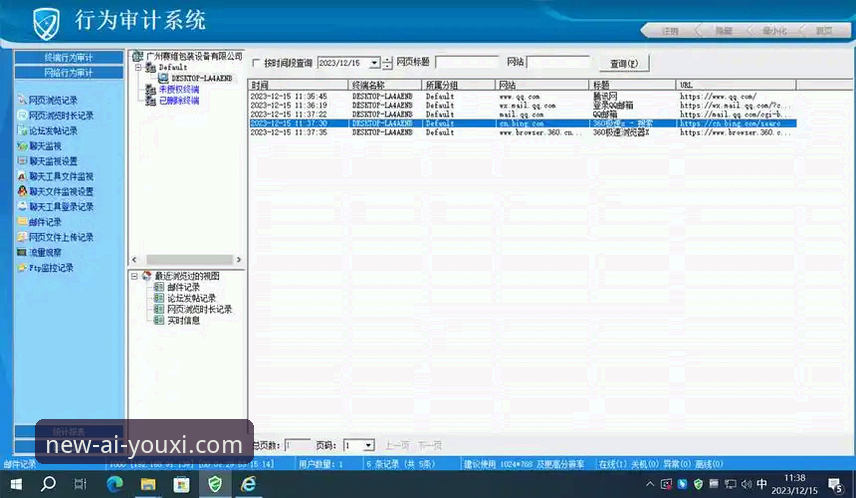
Task: Sort table by 终端名称 column
Action: pyautogui.click(x=385, y=85)
